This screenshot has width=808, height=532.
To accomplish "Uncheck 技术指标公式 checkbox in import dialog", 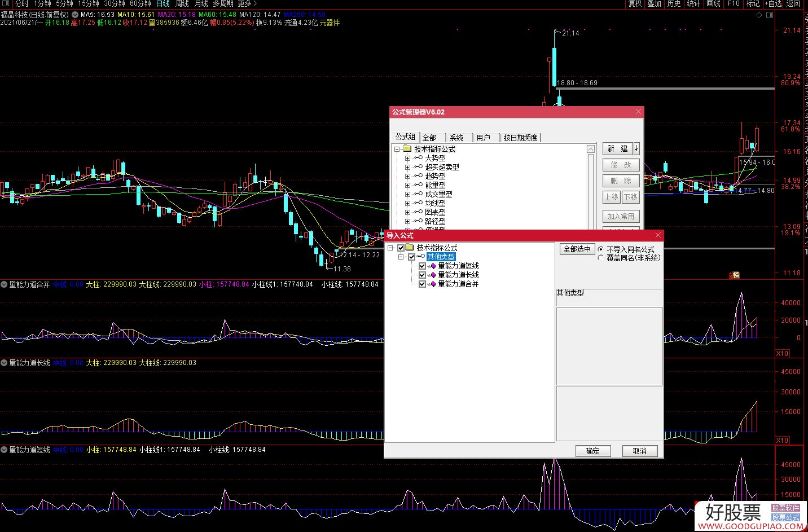I will (401, 248).
